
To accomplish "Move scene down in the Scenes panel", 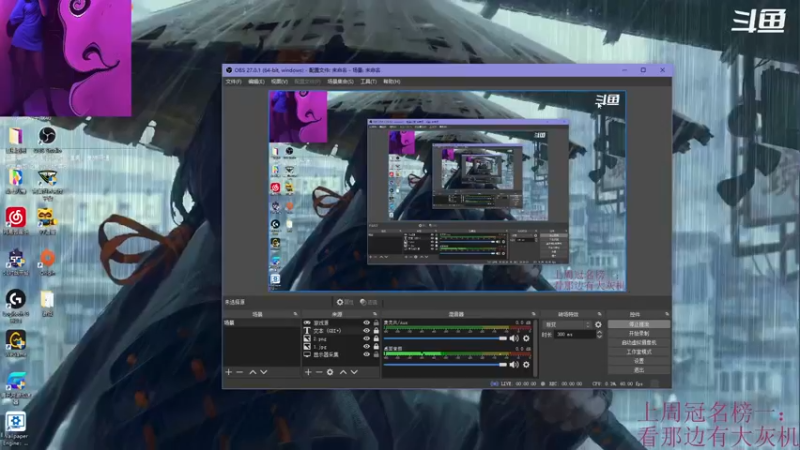I will pos(264,372).
